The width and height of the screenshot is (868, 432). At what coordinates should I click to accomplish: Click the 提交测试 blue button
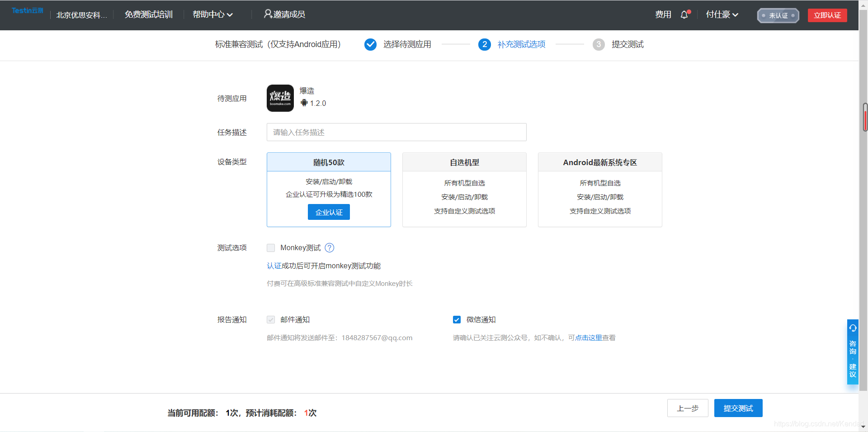click(x=738, y=408)
